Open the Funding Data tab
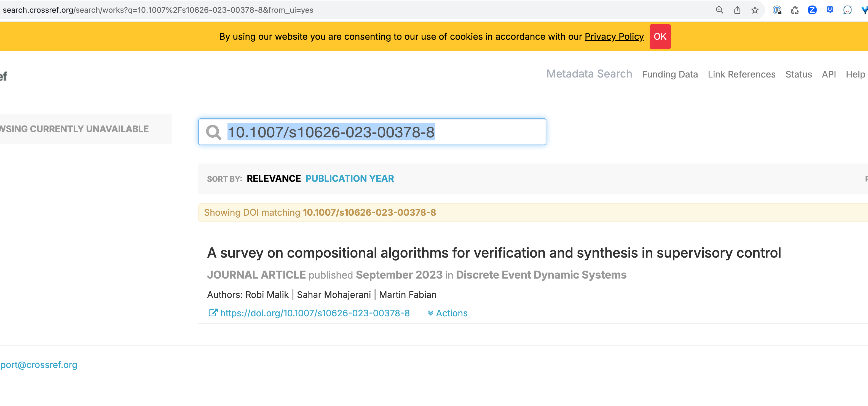This screenshot has width=868, height=406. point(669,74)
